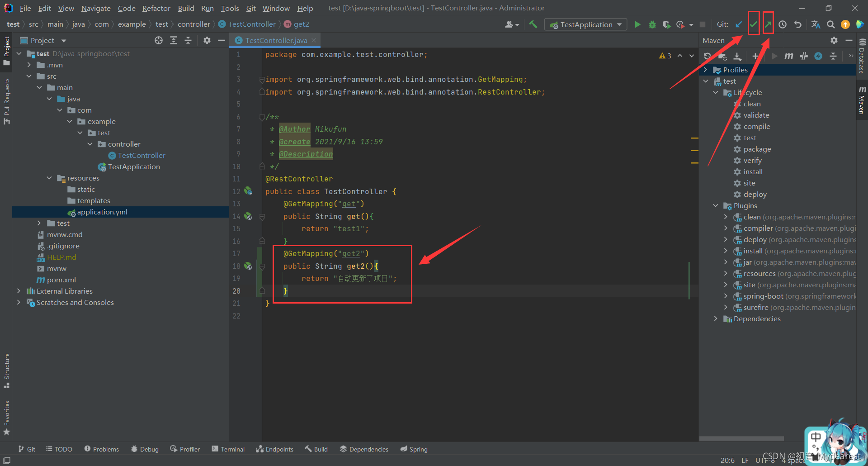Open Maven panel settings gear
Image resolution: width=868 pixels, height=466 pixels.
[x=834, y=40]
